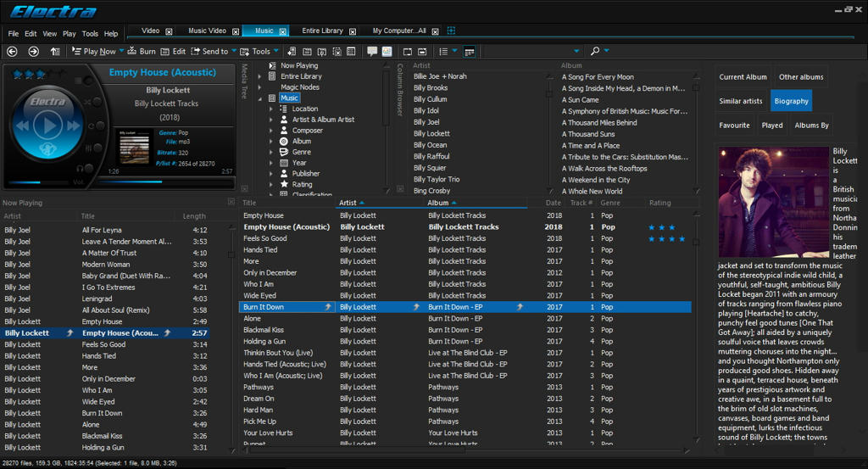
Task: Set the player star rating
Action: (x=37, y=74)
